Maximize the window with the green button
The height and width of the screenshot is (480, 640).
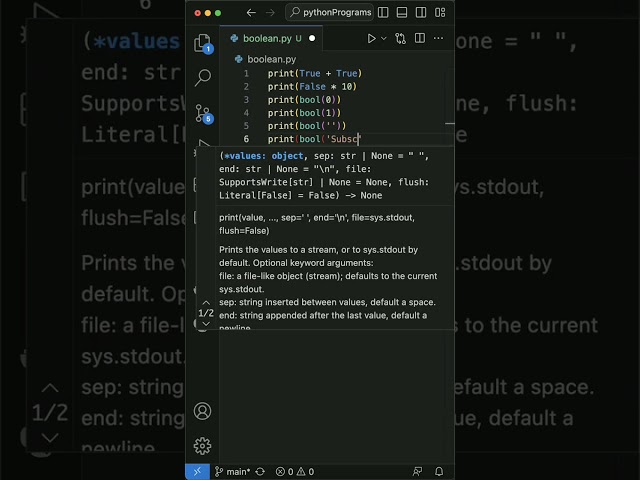click(218, 13)
